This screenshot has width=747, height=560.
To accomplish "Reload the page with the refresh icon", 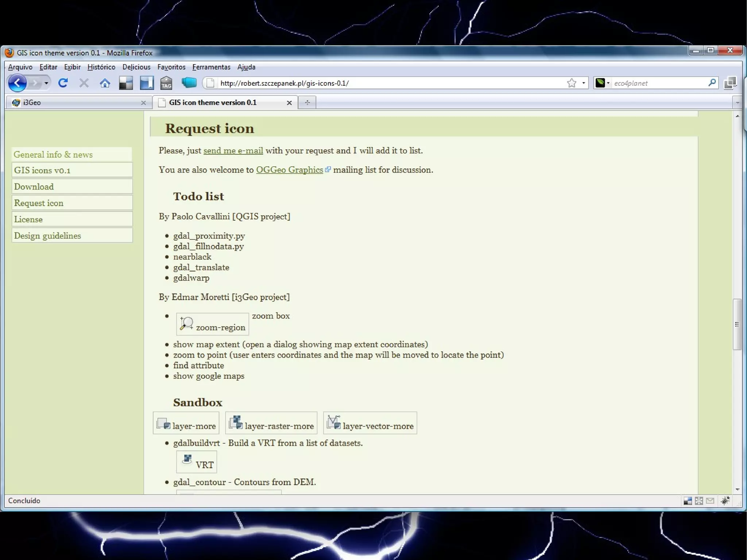I will point(63,83).
